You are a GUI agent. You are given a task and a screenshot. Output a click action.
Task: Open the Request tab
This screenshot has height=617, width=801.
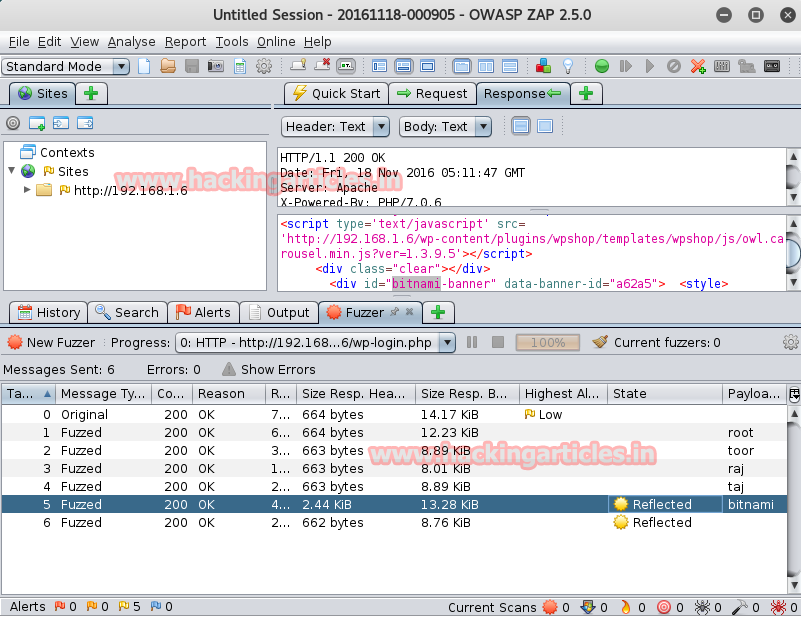tap(432, 93)
